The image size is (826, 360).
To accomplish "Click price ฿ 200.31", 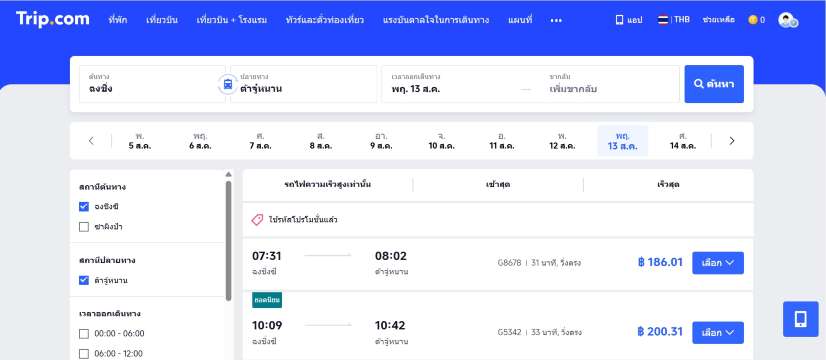I will point(660,332).
